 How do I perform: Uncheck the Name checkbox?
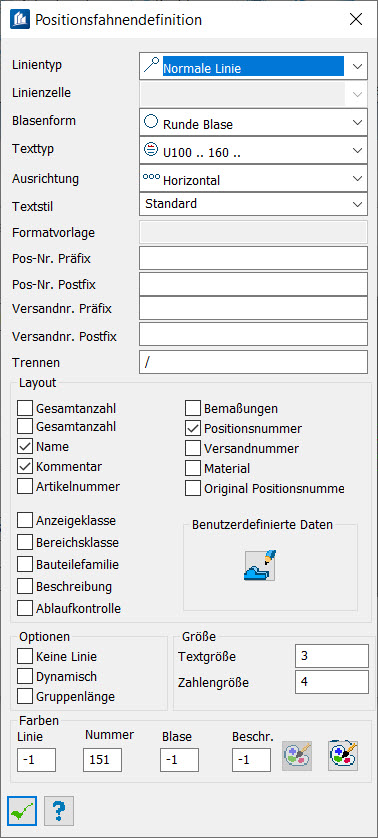(25, 446)
